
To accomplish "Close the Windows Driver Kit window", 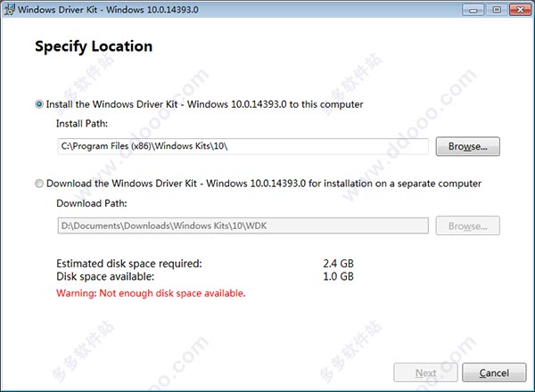I will pyautogui.click(x=520, y=10).
